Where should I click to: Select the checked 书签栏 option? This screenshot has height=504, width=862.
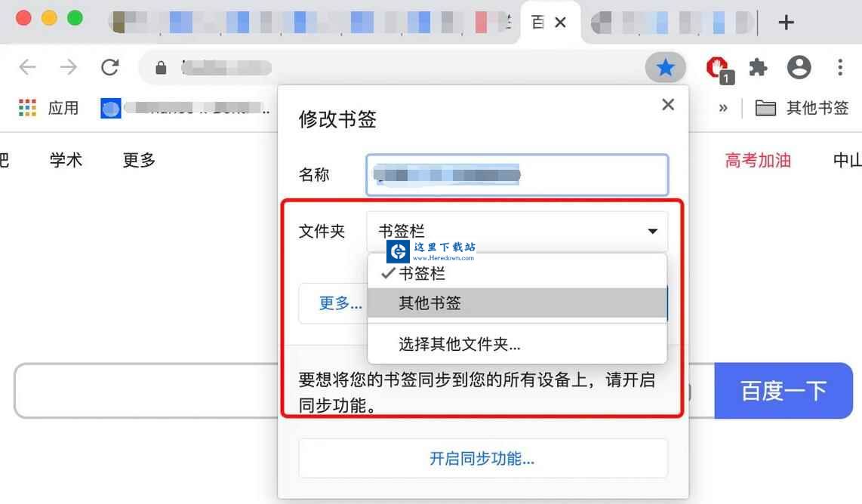517,272
